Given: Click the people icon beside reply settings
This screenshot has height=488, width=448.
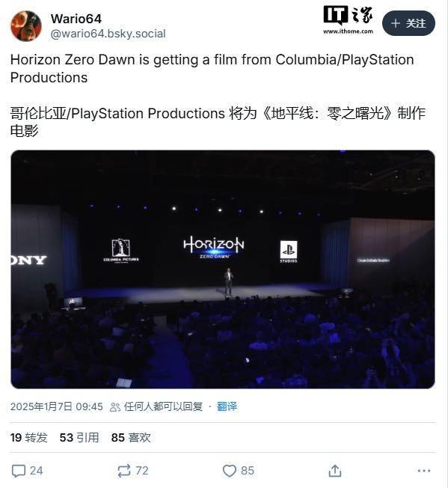Looking at the screenshot, I should (x=115, y=406).
